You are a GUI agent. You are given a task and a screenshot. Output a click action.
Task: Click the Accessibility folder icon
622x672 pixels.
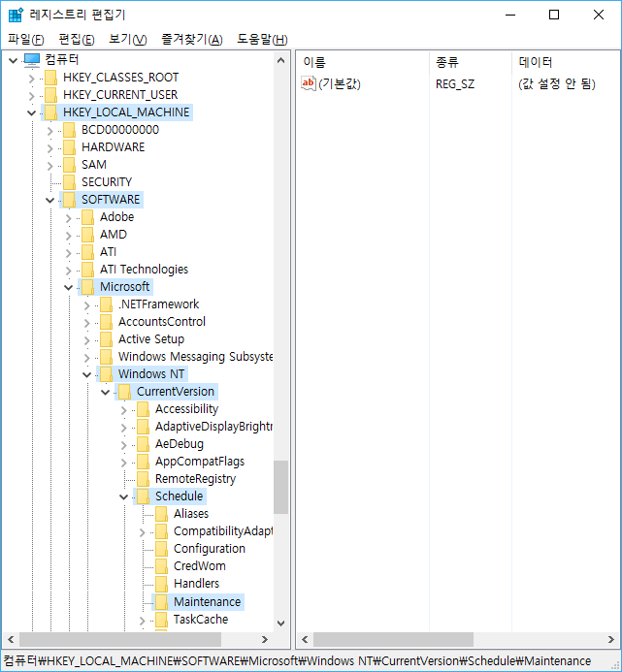tap(143, 409)
